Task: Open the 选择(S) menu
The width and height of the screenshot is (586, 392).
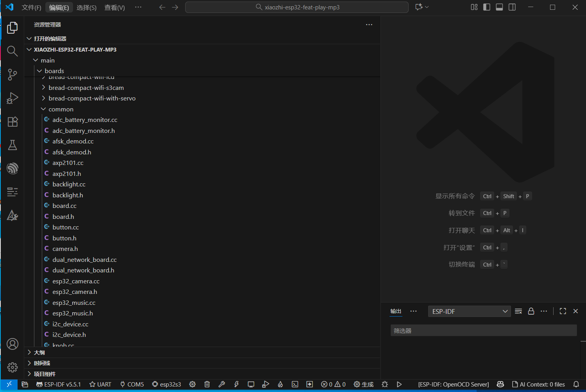Action: pyautogui.click(x=86, y=7)
